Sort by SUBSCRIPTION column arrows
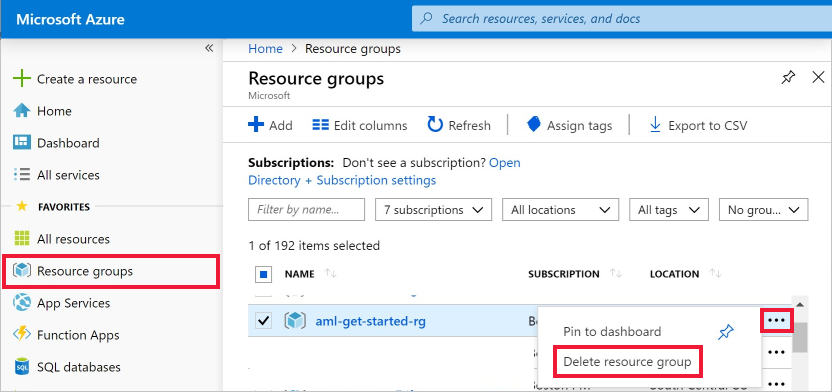 616,274
